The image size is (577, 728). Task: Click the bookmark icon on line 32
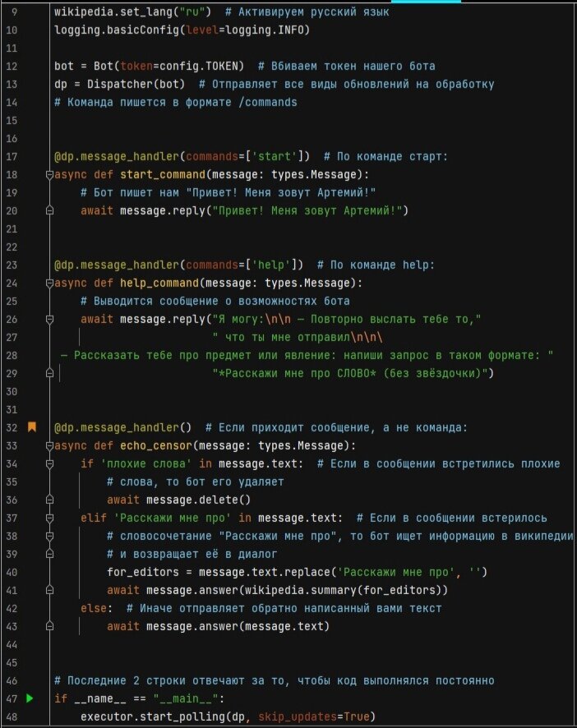[x=31, y=427]
